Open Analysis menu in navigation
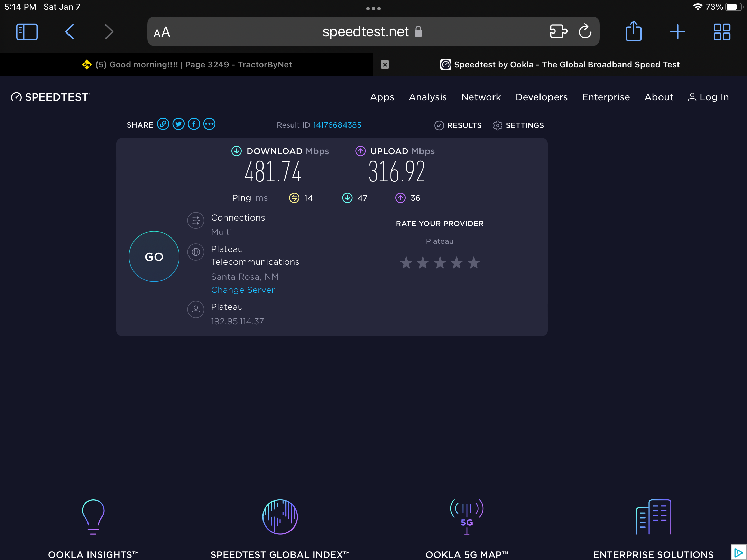747x560 pixels. coord(428,97)
